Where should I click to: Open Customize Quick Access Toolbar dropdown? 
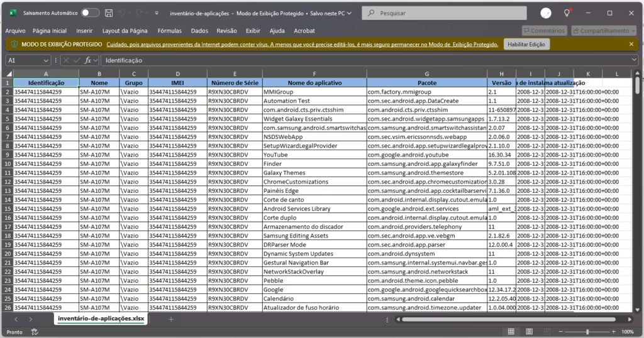tap(157, 13)
